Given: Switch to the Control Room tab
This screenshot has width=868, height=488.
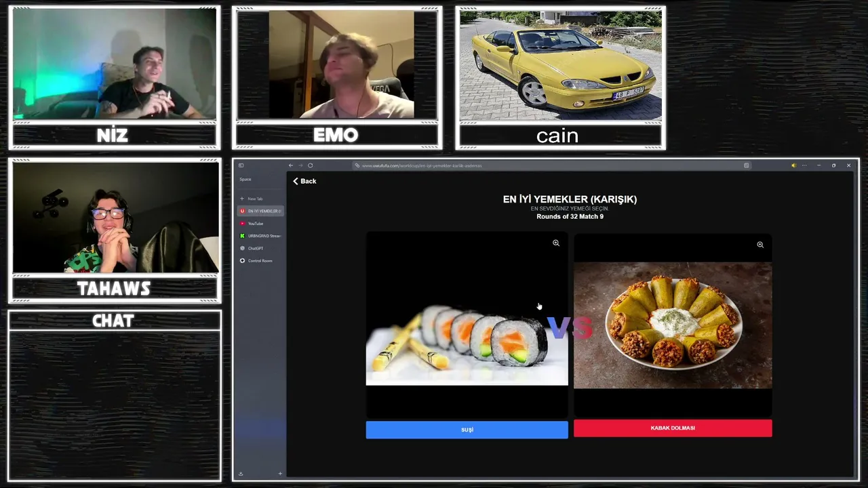Looking at the screenshot, I should point(261,261).
